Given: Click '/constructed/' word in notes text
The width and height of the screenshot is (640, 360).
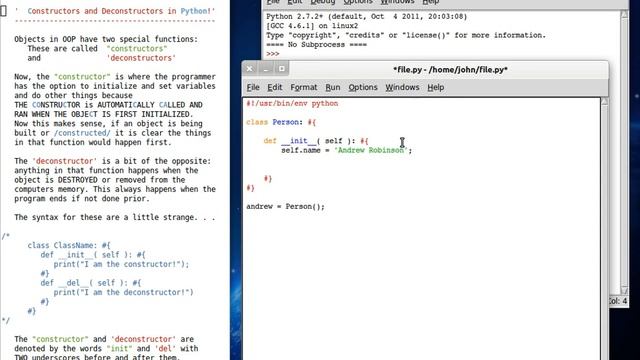Looking at the screenshot, I should click(82, 133).
